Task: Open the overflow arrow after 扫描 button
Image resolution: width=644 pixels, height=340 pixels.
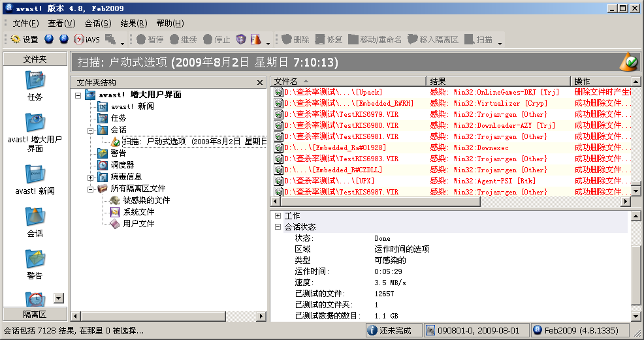Action: tap(500, 42)
